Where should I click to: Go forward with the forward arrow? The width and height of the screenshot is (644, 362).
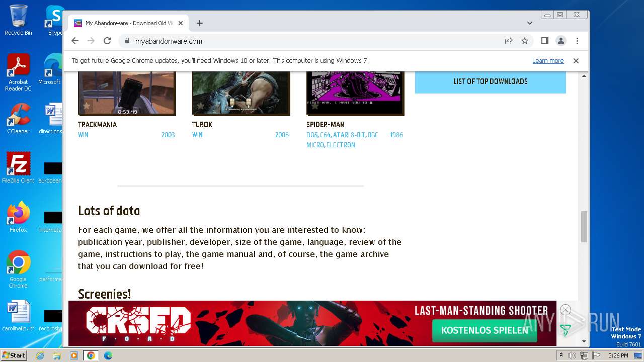[91, 41]
